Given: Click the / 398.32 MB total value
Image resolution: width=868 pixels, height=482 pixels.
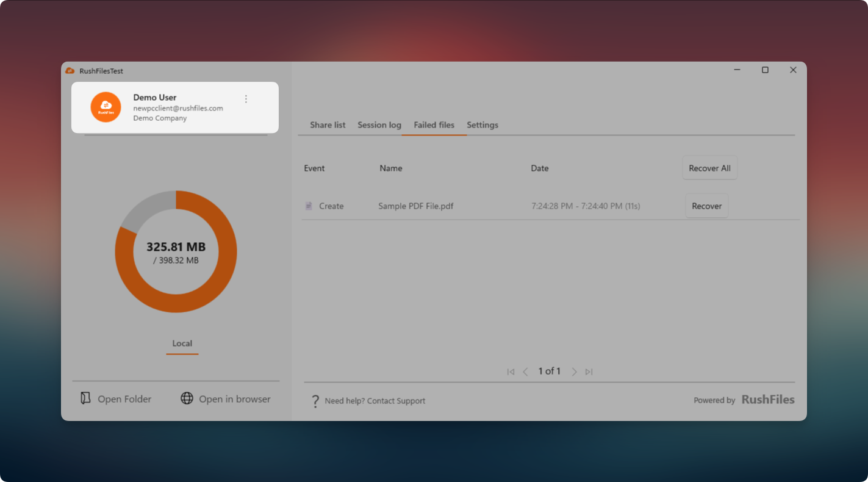Looking at the screenshot, I should pos(176,261).
